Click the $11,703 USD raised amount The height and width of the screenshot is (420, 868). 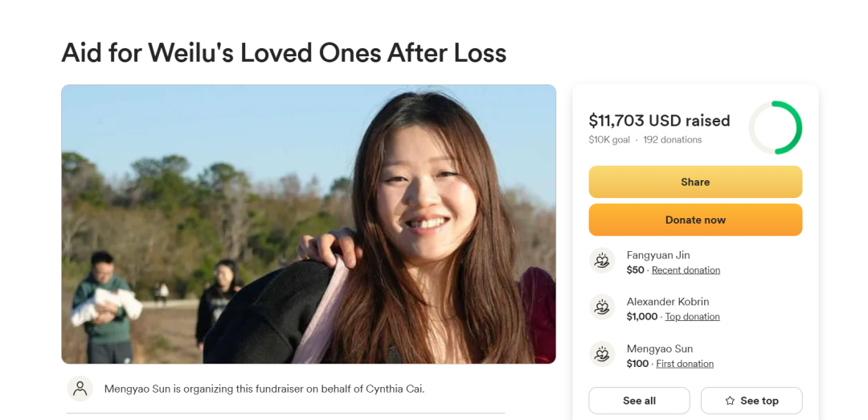click(659, 121)
